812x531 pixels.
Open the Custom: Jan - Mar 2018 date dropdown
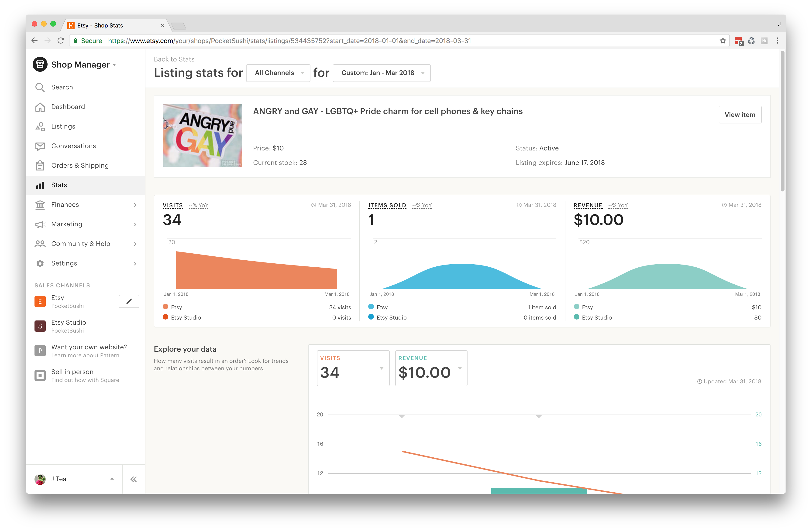382,73
